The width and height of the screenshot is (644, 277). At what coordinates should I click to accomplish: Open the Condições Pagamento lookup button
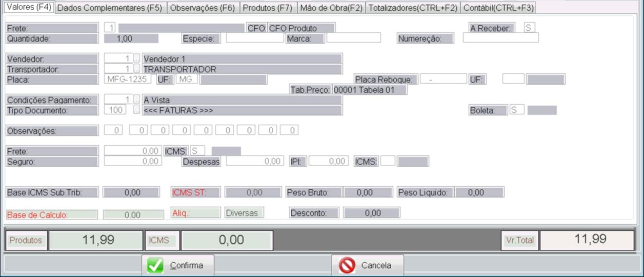tap(136, 100)
